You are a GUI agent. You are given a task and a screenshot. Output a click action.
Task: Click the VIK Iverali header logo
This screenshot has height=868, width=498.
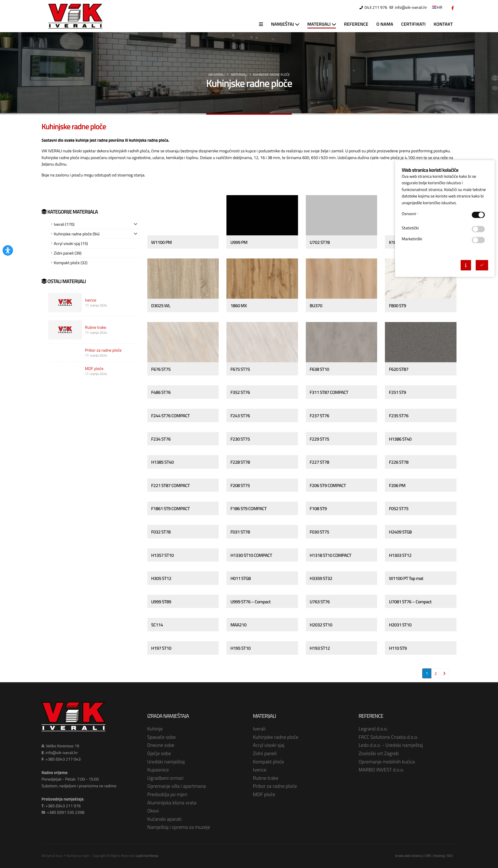click(x=75, y=16)
